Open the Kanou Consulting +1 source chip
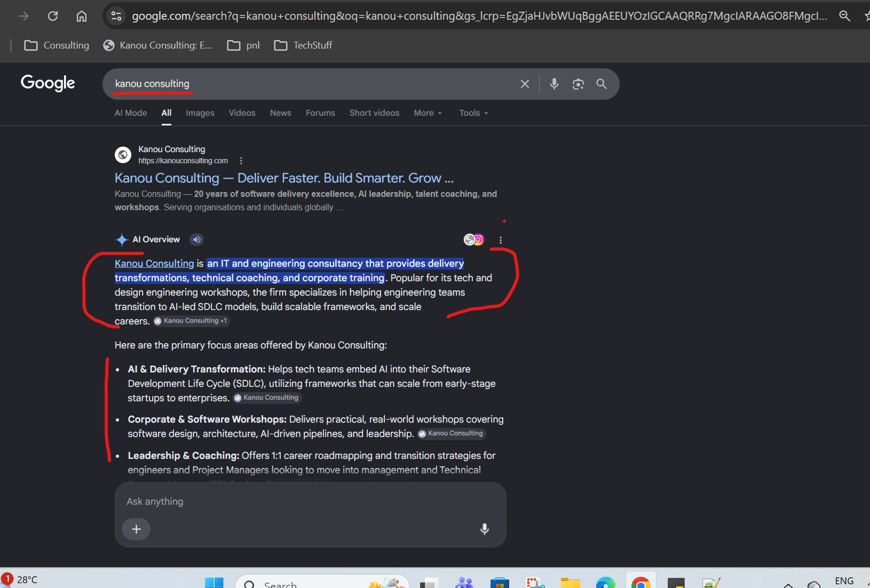870x588 pixels. tap(192, 321)
